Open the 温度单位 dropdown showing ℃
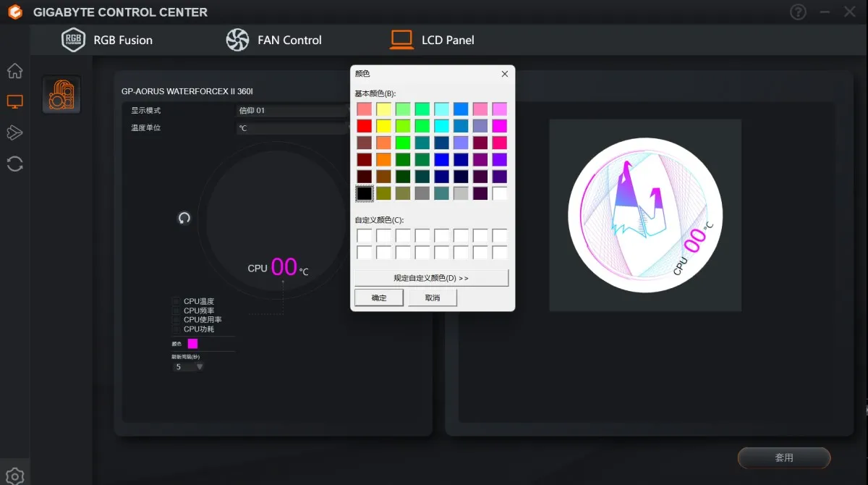Screen dimensions: 868x485 (x=293, y=128)
